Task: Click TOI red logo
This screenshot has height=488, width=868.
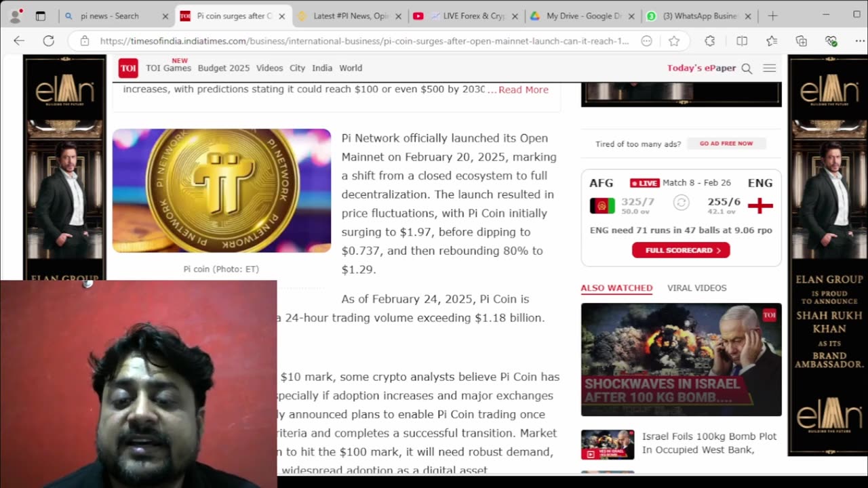Action: (x=128, y=68)
